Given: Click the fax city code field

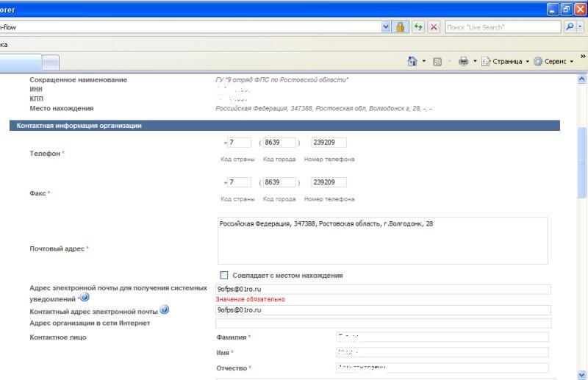Looking at the screenshot, I should click(x=279, y=182).
